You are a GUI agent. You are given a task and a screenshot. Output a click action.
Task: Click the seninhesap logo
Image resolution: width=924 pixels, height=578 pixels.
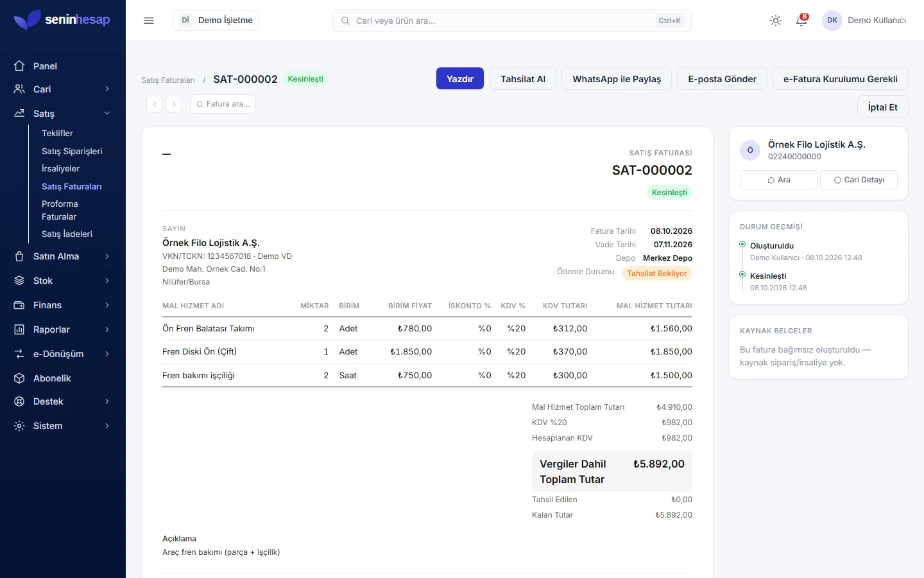pos(62,20)
